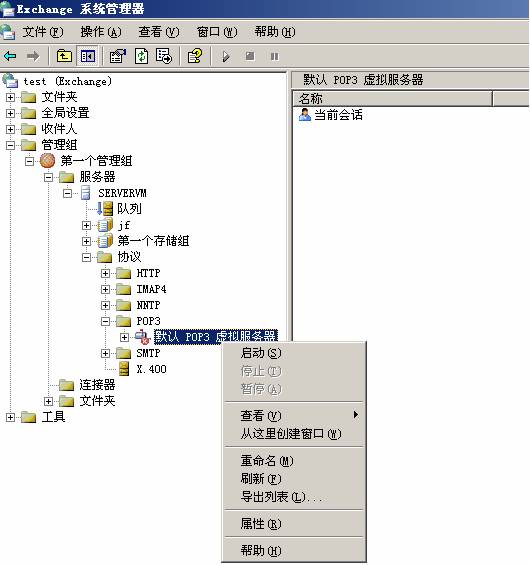
Task: Select the X.400 tree item
Action: [x=151, y=369]
